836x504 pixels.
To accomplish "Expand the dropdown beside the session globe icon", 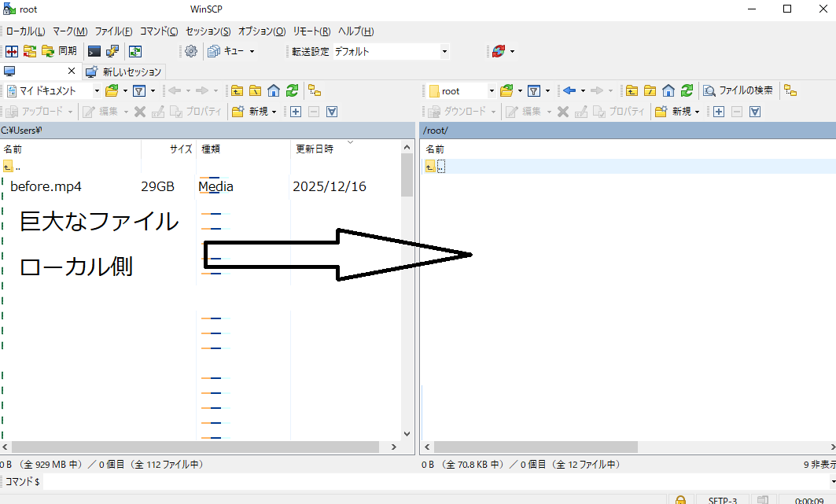I will tap(512, 52).
